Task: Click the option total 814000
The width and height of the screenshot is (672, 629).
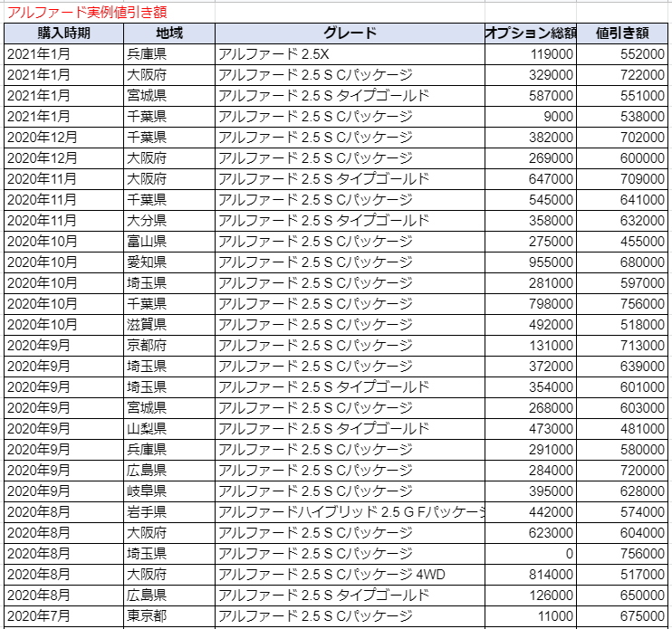Action: (531, 575)
